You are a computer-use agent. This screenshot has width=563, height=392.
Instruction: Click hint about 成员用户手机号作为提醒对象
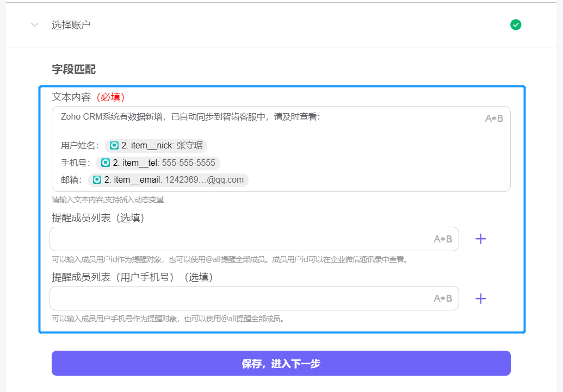pos(168,319)
